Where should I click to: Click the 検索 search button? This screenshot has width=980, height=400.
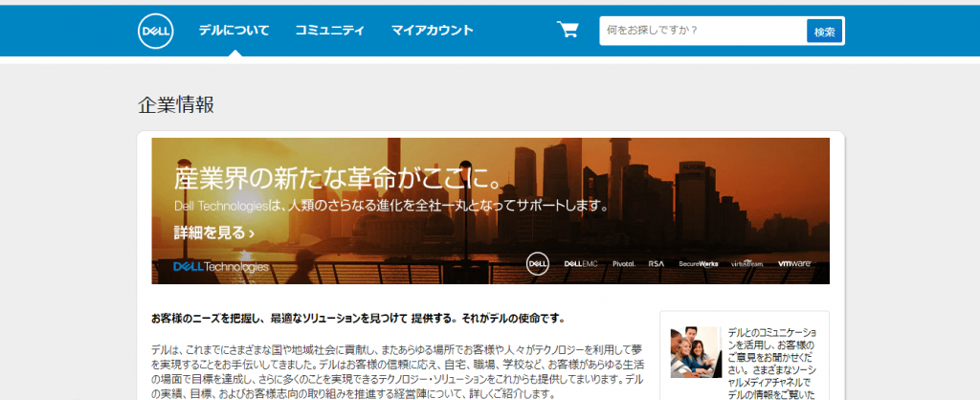(824, 32)
